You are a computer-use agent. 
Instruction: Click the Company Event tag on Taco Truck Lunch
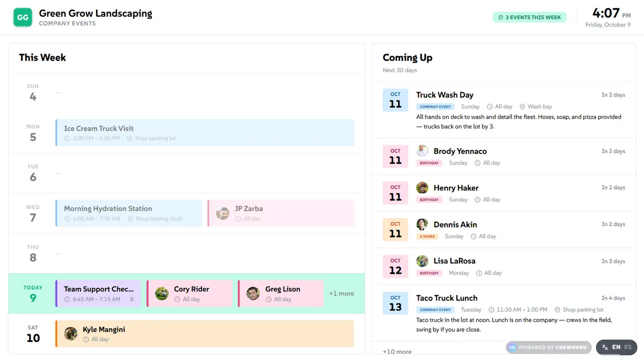tap(435, 310)
